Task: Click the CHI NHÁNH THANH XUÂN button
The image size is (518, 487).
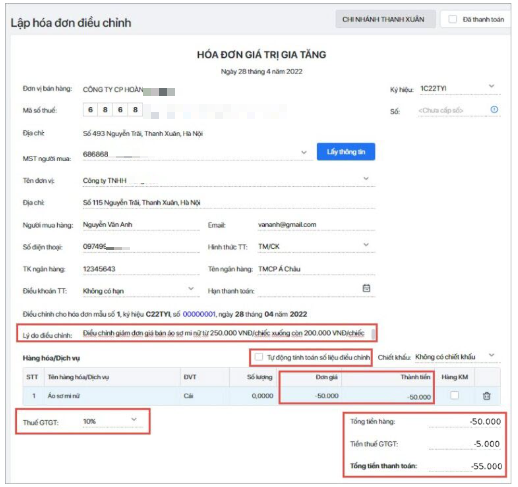Action: pos(383,19)
